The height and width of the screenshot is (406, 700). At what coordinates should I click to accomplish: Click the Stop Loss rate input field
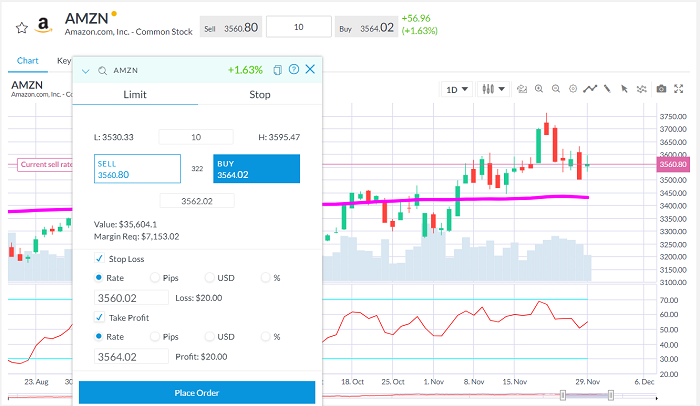point(132,297)
